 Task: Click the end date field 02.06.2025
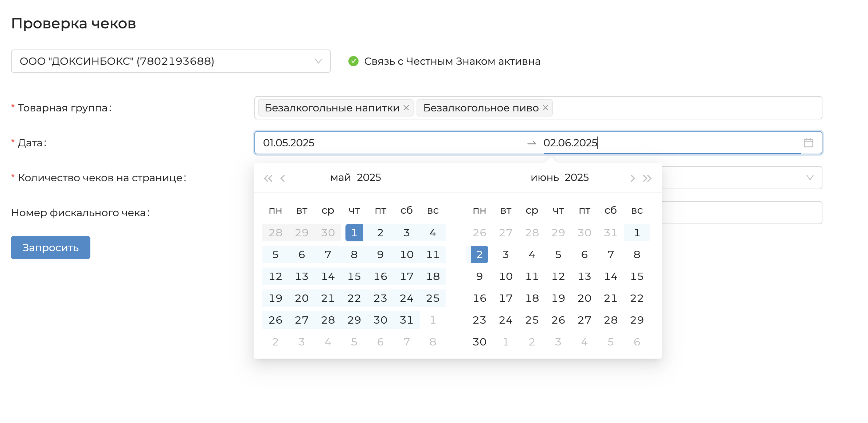(570, 143)
